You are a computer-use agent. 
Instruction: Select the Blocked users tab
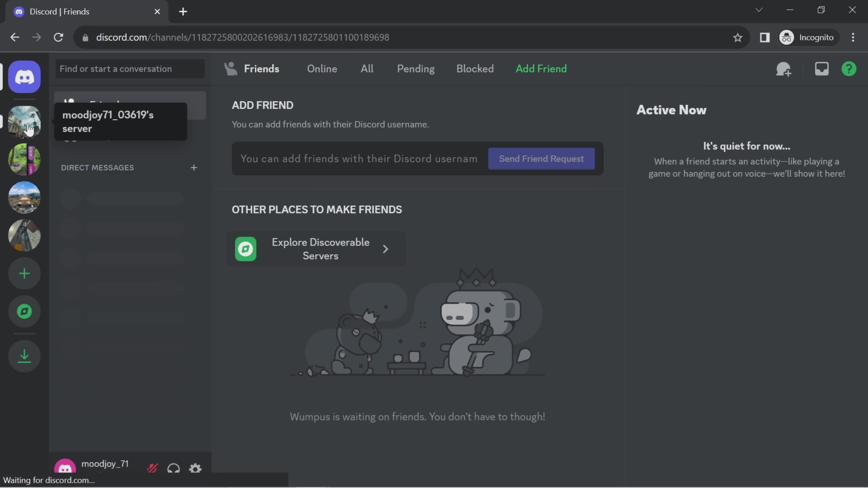pyautogui.click(x=474, y=68)
